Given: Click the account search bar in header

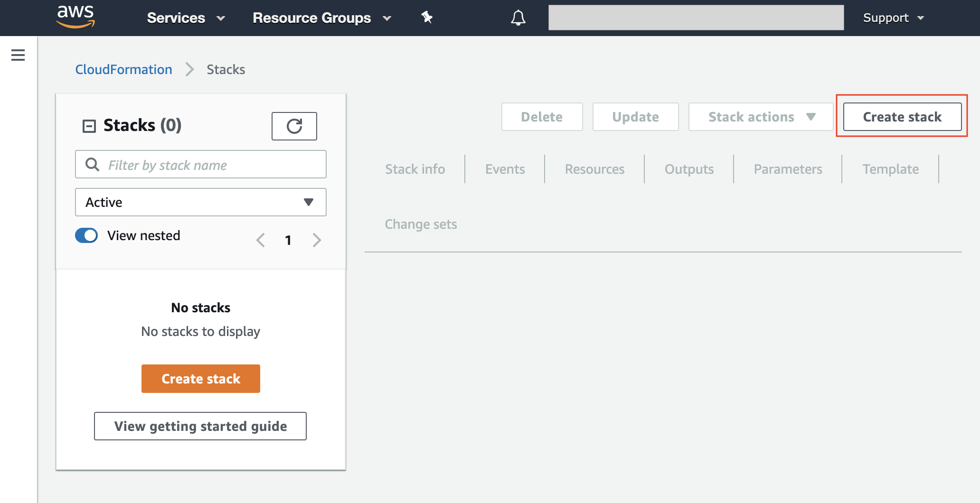Looking at the screenshot, I should pos(696,18).
